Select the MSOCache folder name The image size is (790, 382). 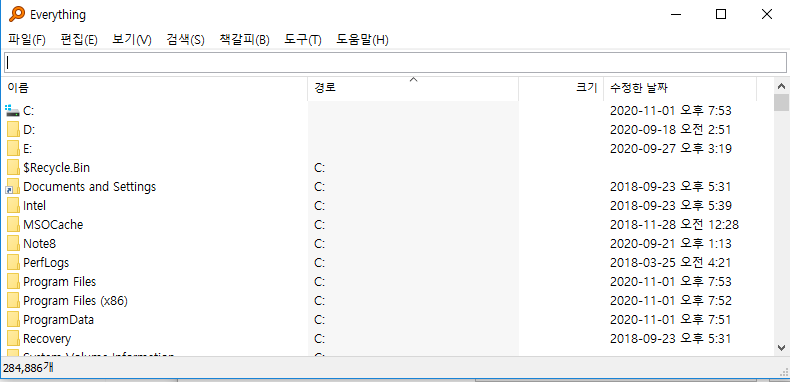click(53, 224)
